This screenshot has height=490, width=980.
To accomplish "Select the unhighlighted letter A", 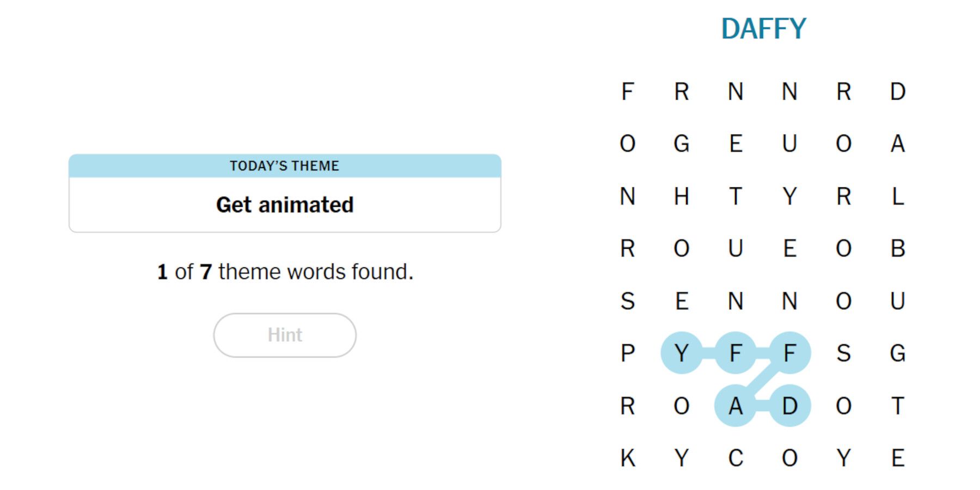I will (897, 144).
